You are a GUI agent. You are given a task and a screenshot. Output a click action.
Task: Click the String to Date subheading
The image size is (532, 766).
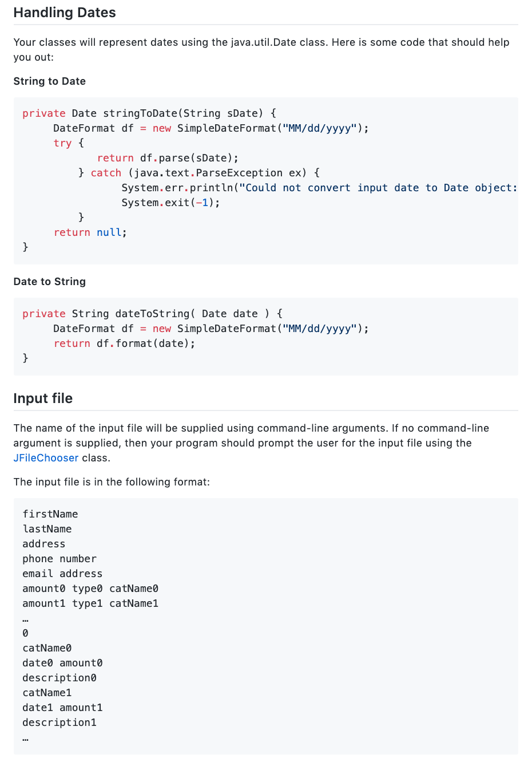pyautogui.click(x=50, y=81)
